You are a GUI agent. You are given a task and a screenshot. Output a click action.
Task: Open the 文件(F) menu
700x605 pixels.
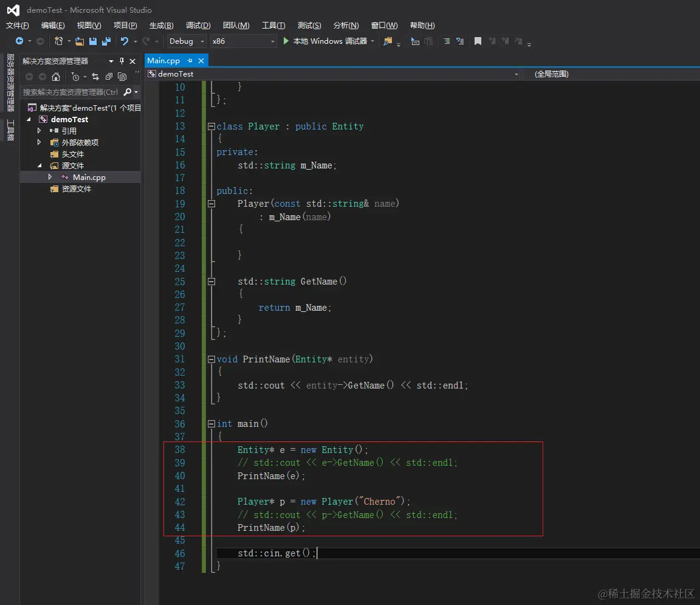click(18, 26)
